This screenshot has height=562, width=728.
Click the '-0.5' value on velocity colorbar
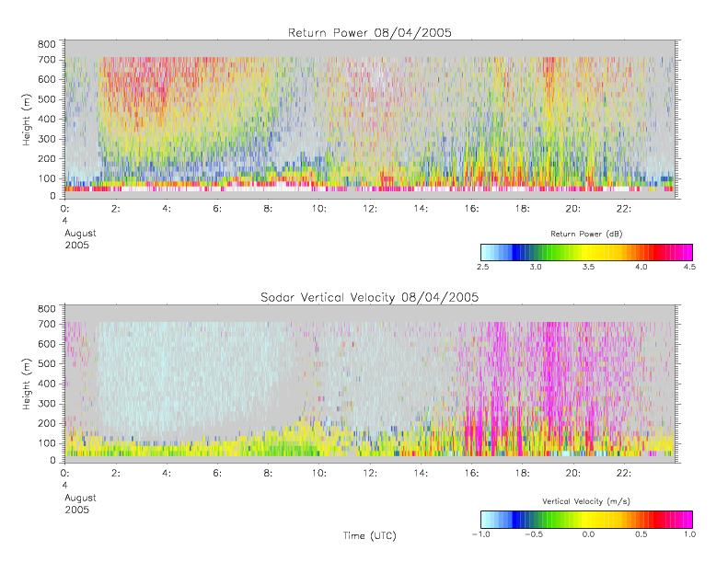(534, 534)
